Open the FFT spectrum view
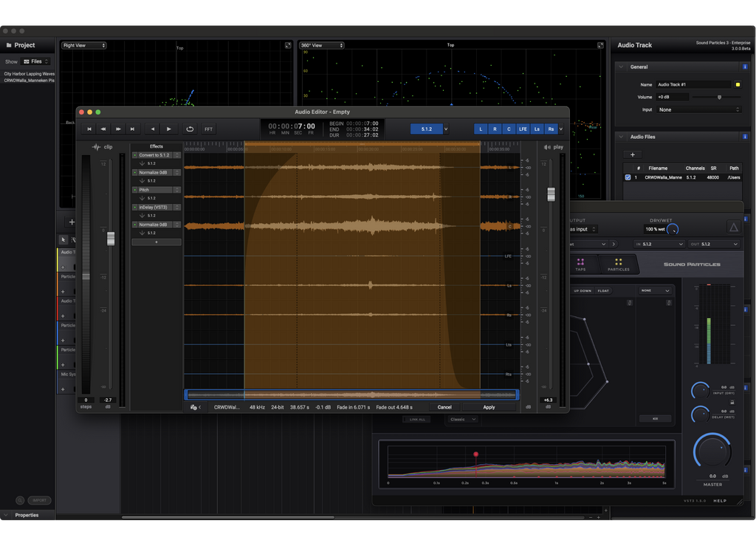The height and width of the screenshot is (546, 756). [209, 129]
